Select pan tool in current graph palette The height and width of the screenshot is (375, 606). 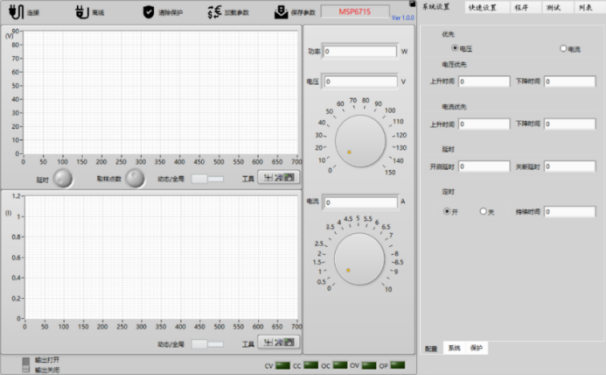pyautogui.click(x=289, y=342)
